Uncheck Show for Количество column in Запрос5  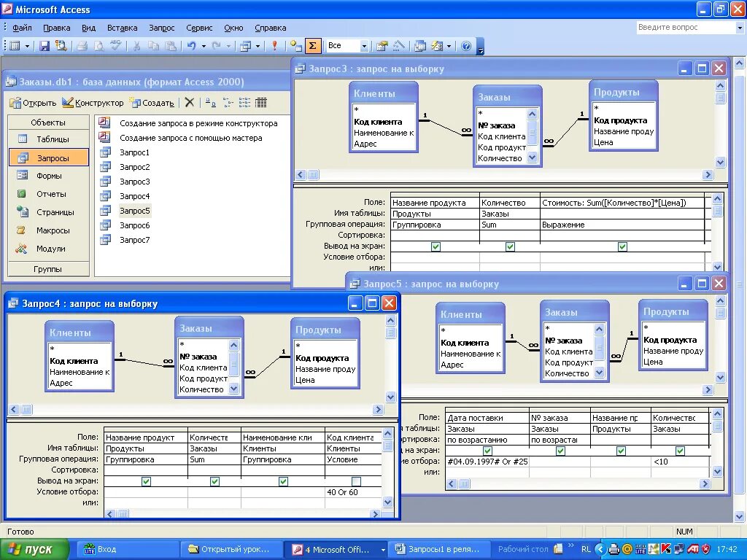tap(681, 451)
